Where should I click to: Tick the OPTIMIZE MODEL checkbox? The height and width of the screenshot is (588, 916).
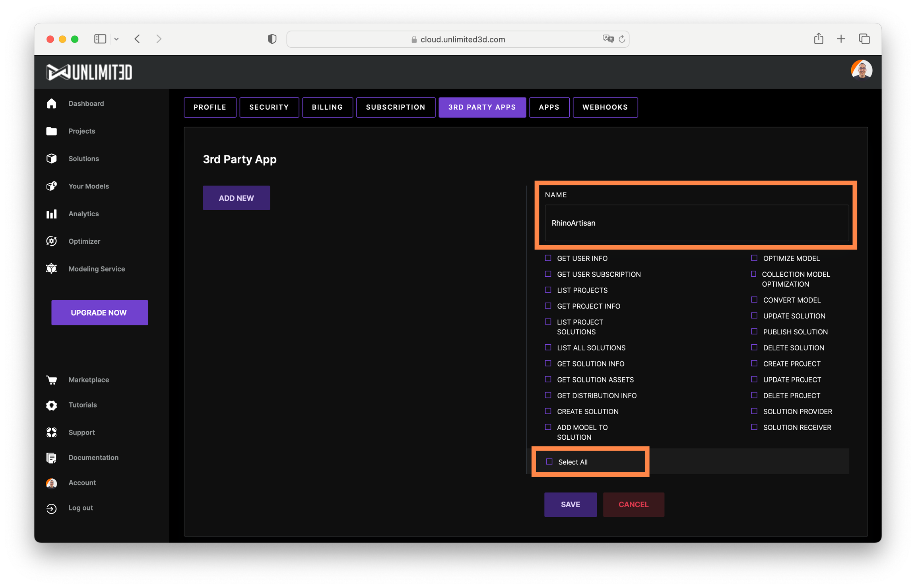pos(754,258)
